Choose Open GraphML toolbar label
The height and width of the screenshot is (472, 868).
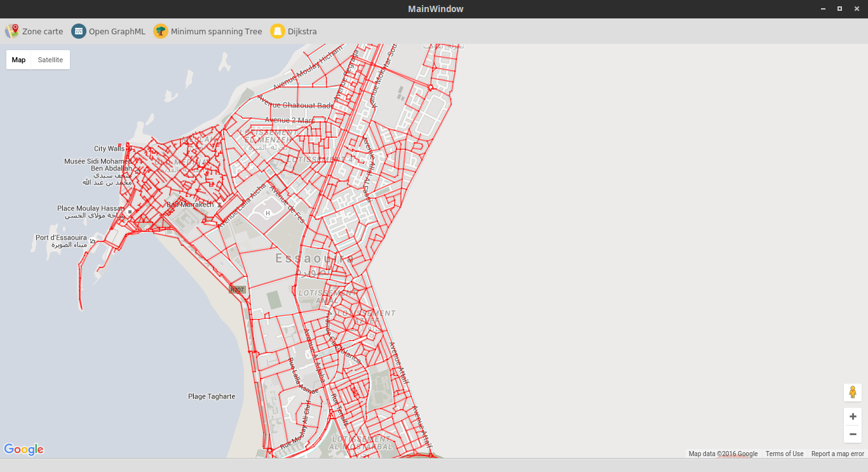[x=117, y=31]
